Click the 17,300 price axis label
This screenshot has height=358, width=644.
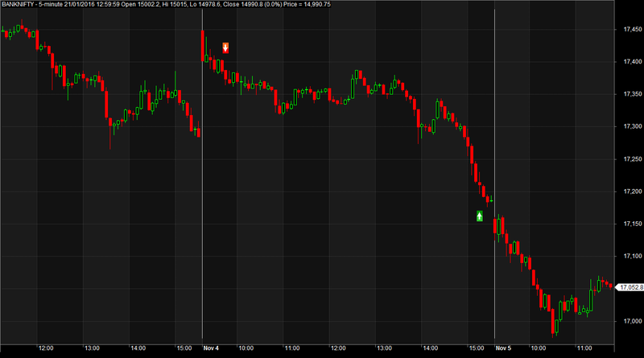(633, 126)
